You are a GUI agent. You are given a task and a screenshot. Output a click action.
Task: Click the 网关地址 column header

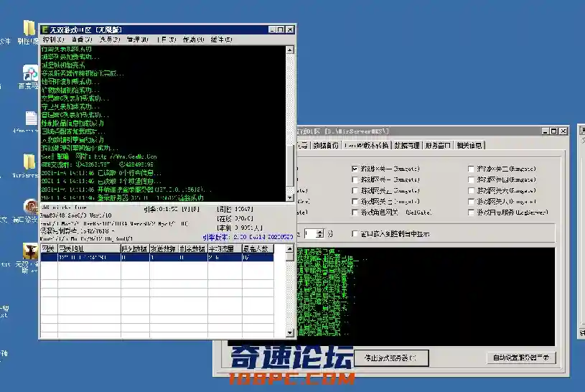89,248
